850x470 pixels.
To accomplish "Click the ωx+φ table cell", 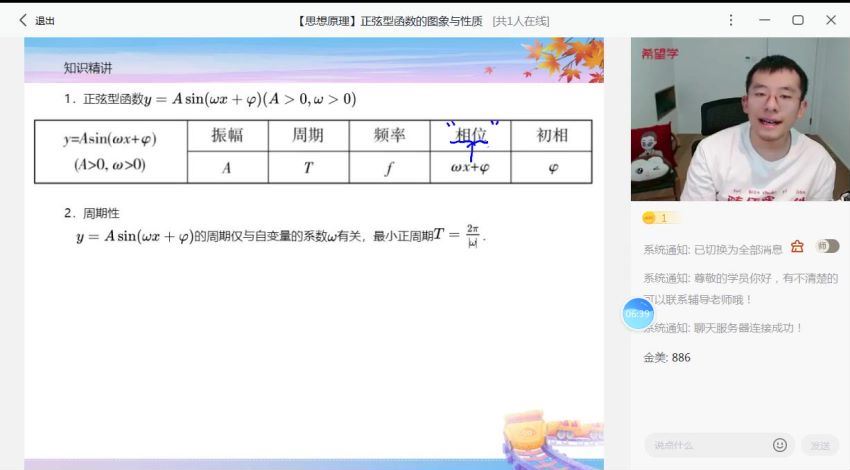I will click(x=470, y=168).
